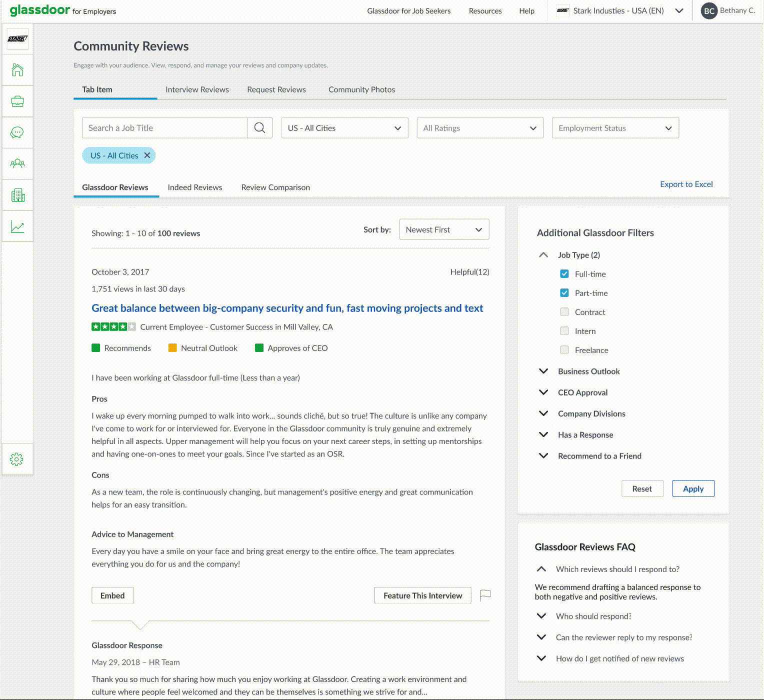The image size is (764, 700).
Task: Switch to the Community Photos tab
Action: [x=361, y=89]
